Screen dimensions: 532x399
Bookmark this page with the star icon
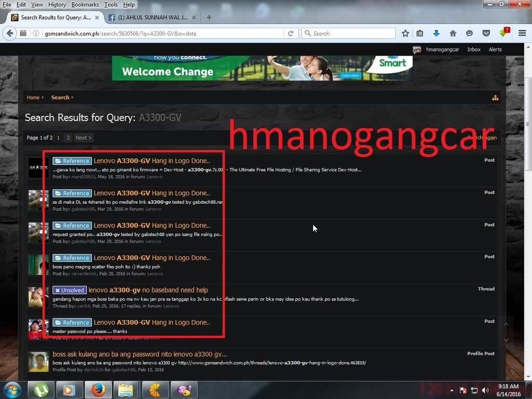(x=405, y=33)
